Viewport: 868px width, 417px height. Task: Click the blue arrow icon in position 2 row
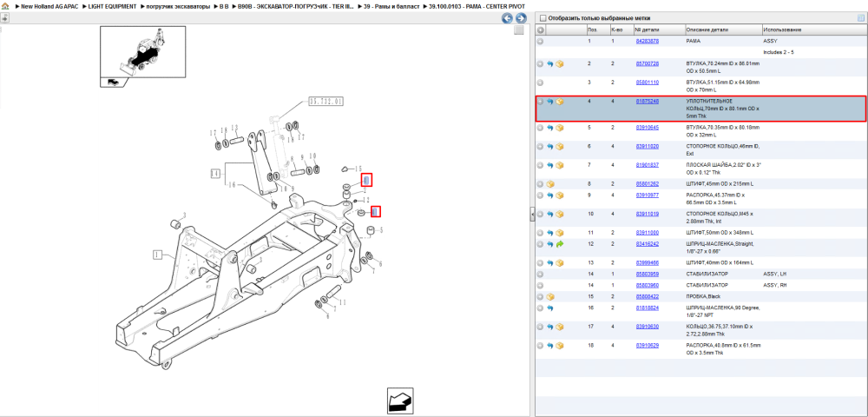pyautogui.click(x=550, y=63)
